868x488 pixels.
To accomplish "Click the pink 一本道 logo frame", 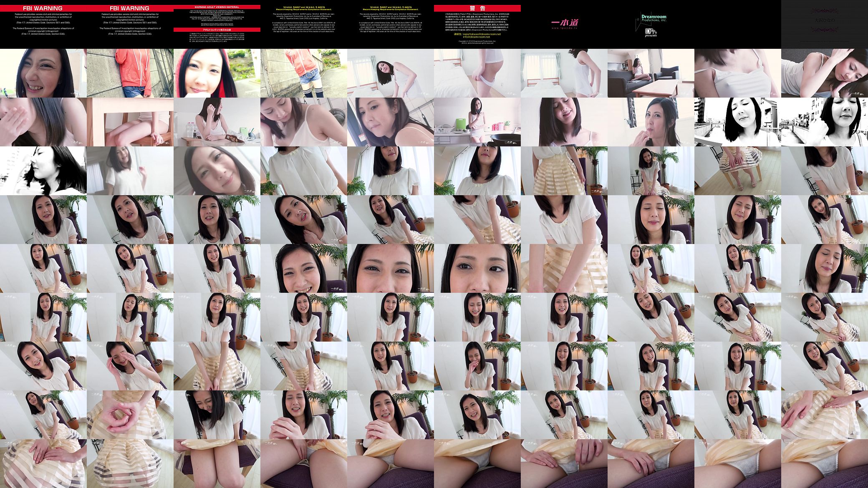I will 564,24.
